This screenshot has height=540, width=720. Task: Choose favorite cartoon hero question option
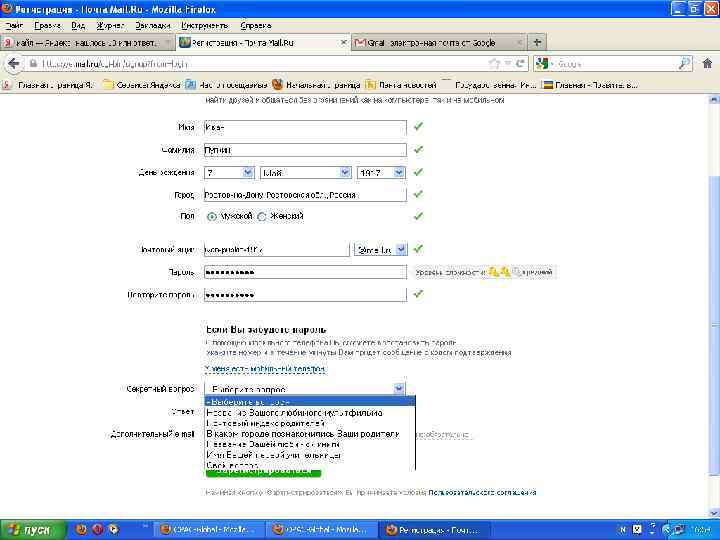310,413
